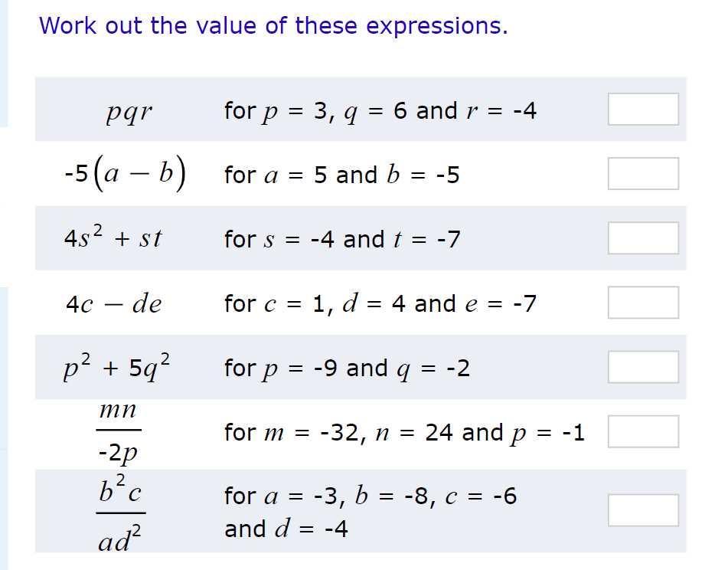The width and height of the screenshot is (728, 570).
Task: Click the text 'for m = -32, n = 24 and p = -1'
Action: (404, 433)
